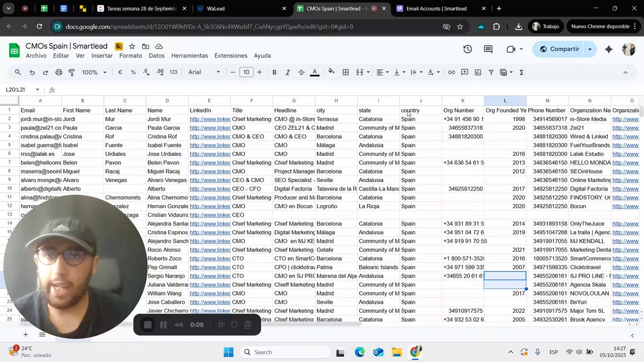Open the Formato menu
Image resolution: width=644 pixels, height=362 pixels.
(x=131, y=56)
